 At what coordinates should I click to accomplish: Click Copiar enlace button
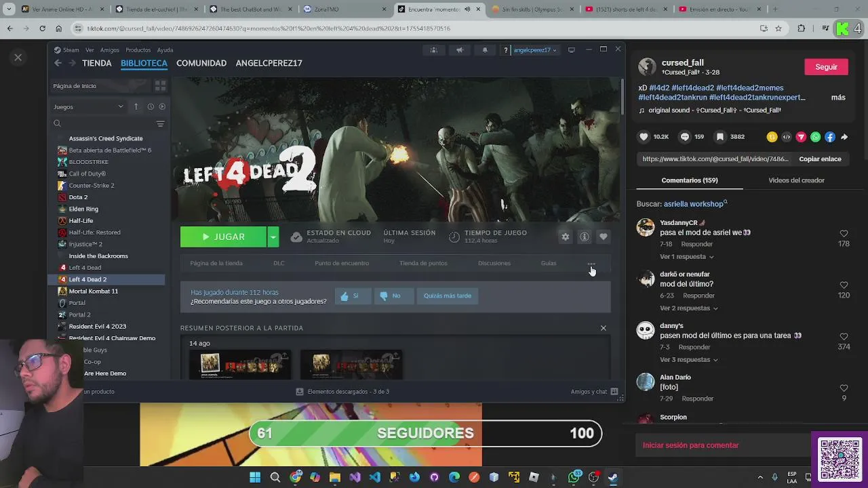point(820,159)
